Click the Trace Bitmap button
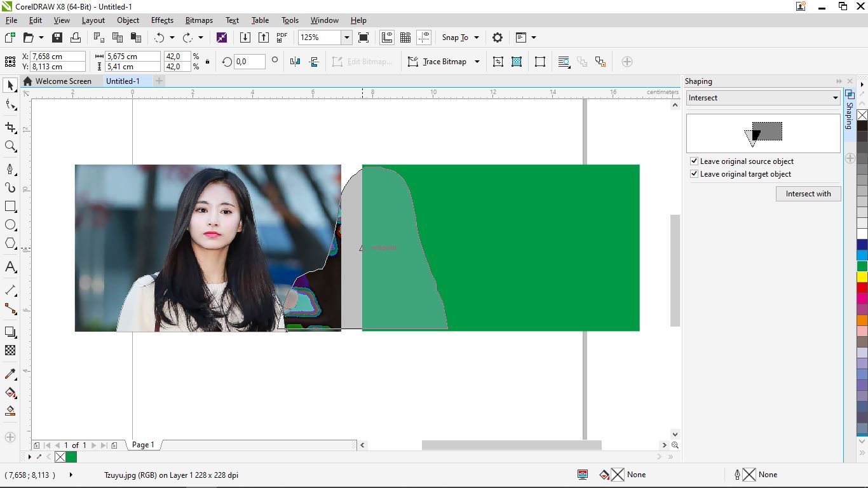This screenshot has height=488, width=868. (444, 62)
